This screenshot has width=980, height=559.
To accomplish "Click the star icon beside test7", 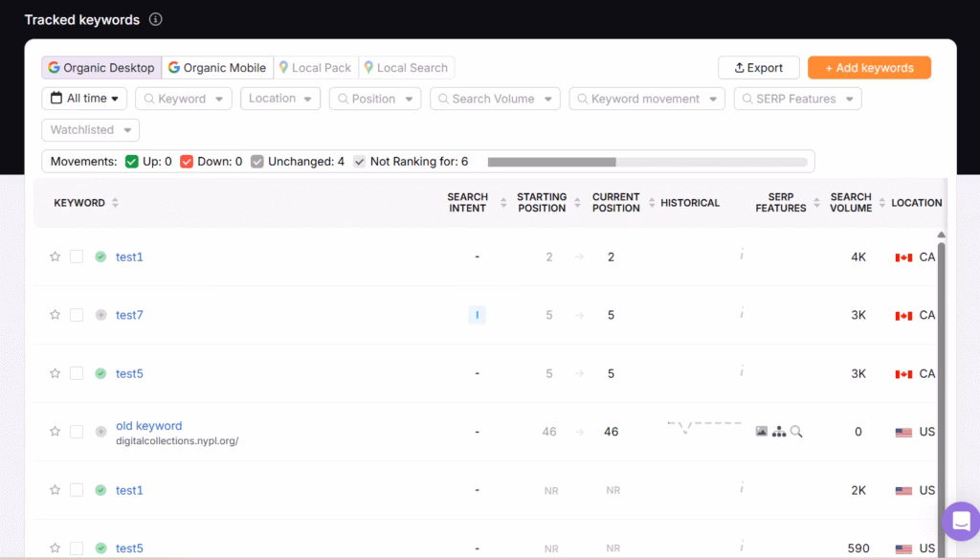I will tap(55, 315).
